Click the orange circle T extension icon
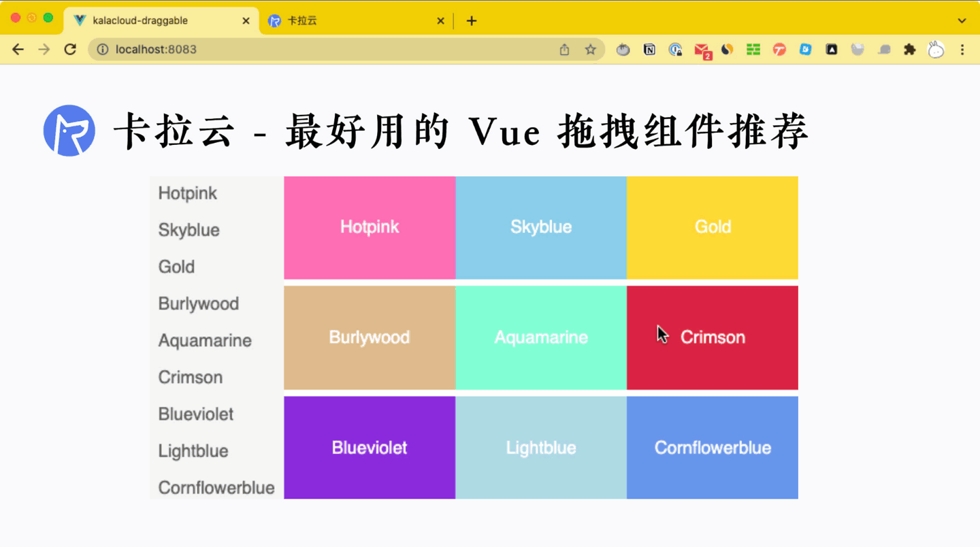 coord(779,49)
